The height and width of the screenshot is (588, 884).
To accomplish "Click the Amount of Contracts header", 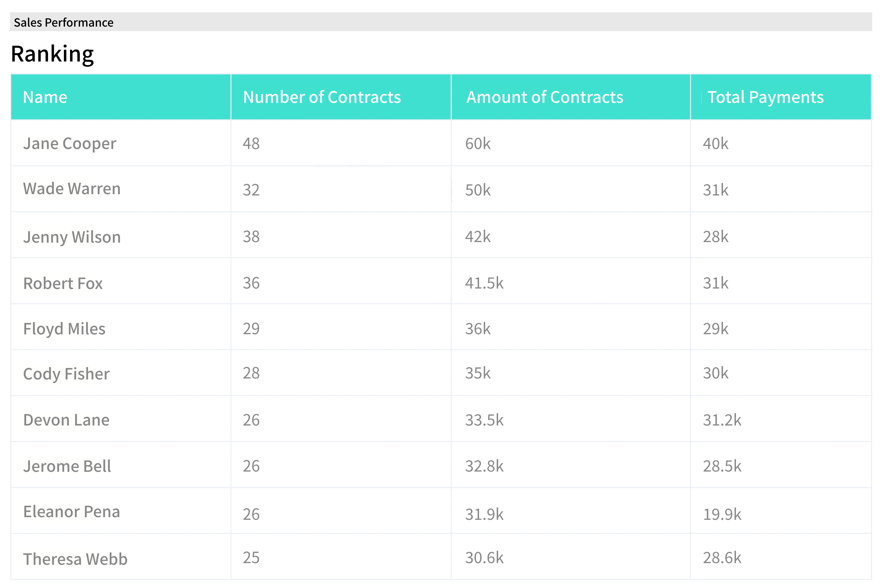I will 545,97.
